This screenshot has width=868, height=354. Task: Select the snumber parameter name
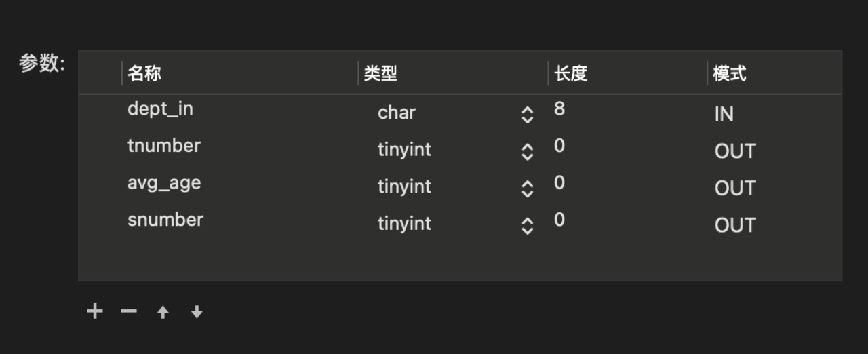165,219
